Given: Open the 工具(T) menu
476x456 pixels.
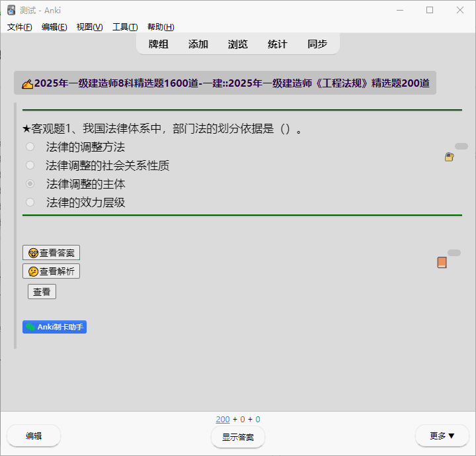Looking at the screenshot, I should click(125, 27).
